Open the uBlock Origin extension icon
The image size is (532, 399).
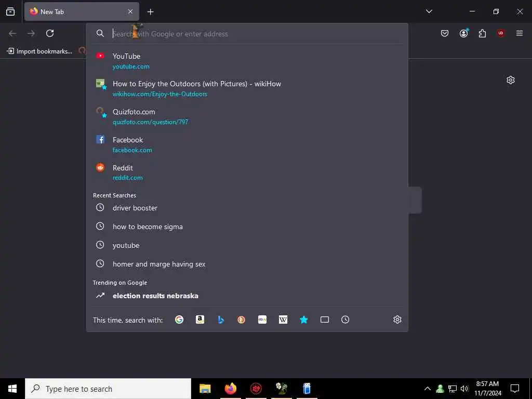tap(501, 33)
